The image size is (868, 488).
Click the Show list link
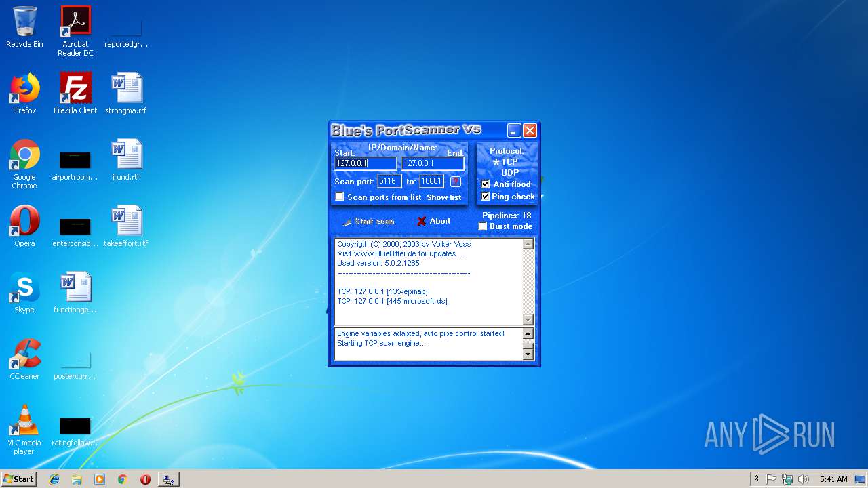[x=443, y=197]
